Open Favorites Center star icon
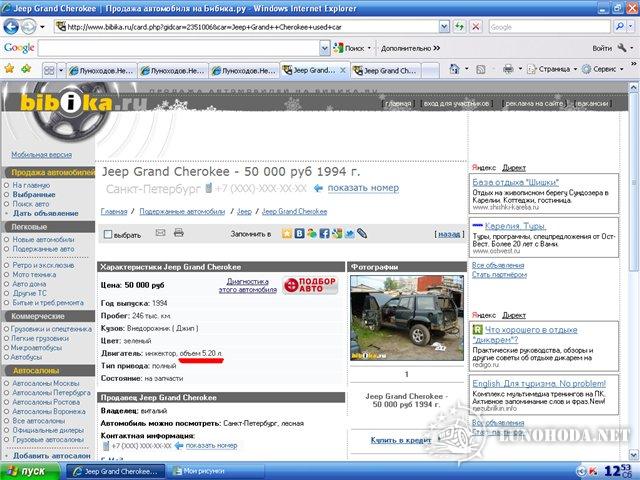Viewport: 640px width, 480px height. click(x=9, y=69)
